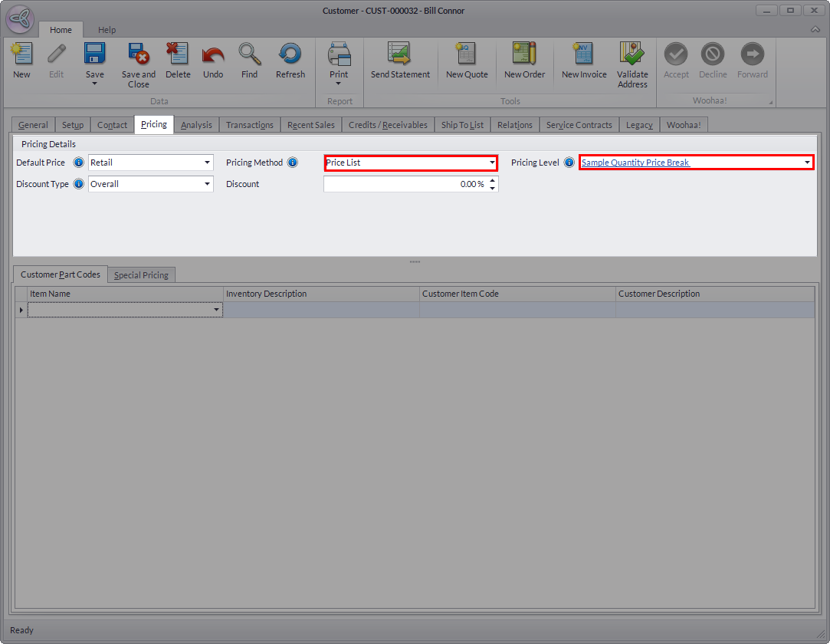
Task: Click Save and Close icon
Action: point(139,55)
